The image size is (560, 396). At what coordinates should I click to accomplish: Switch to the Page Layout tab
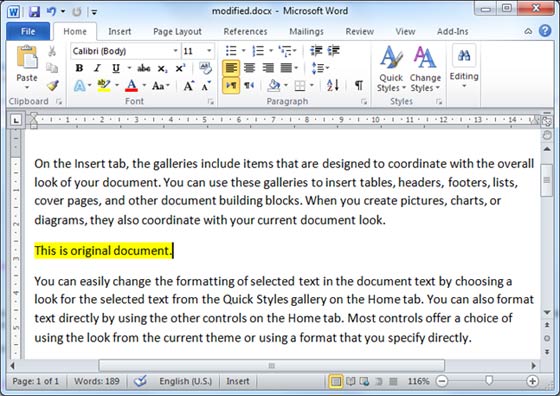pos(178,31)
